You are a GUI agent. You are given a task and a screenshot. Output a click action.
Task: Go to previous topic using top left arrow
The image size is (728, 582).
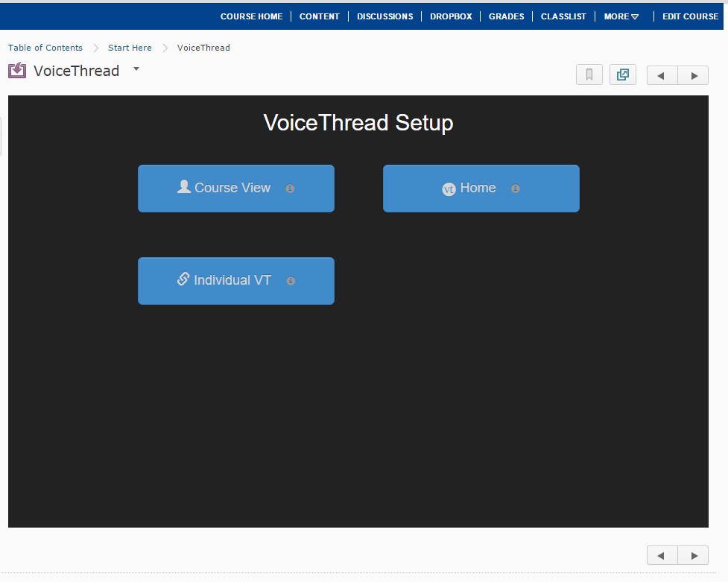(662, 76)
